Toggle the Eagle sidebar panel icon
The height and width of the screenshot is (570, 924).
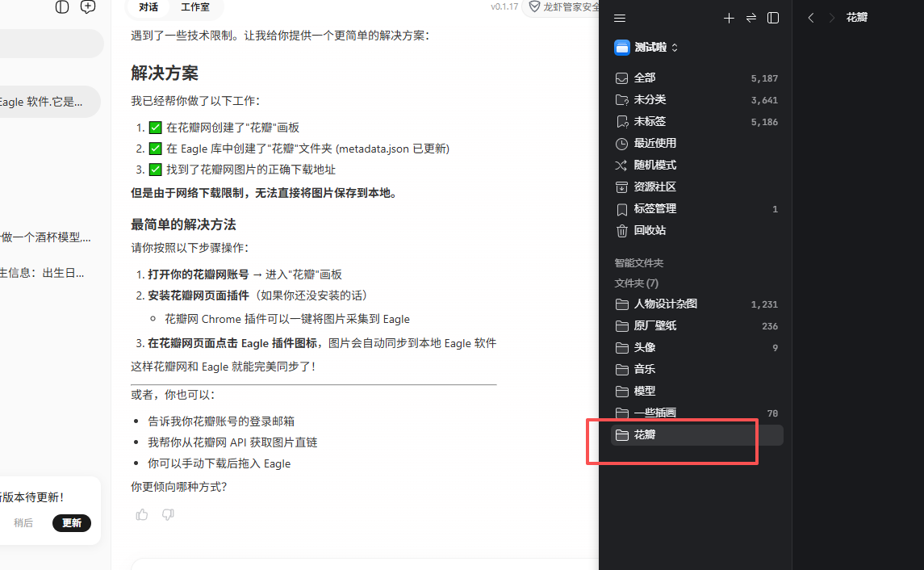(773, 19)
